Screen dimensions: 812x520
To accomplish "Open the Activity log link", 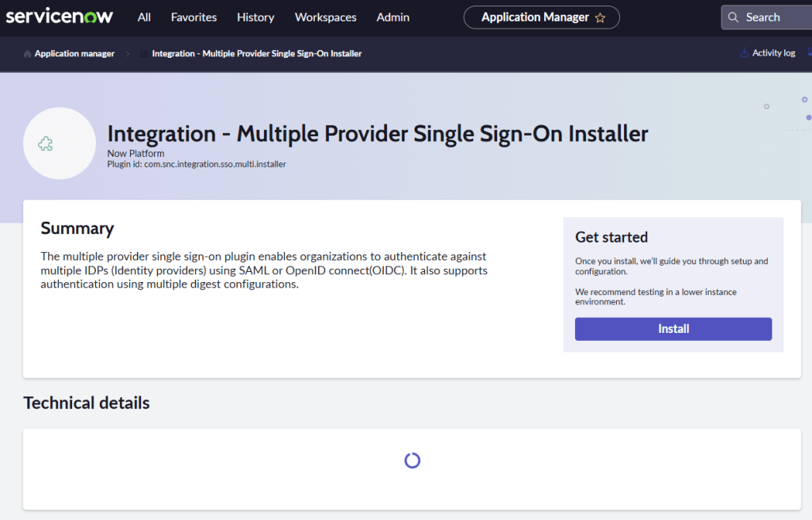I will pyautogui.click(x=773, y=53).
